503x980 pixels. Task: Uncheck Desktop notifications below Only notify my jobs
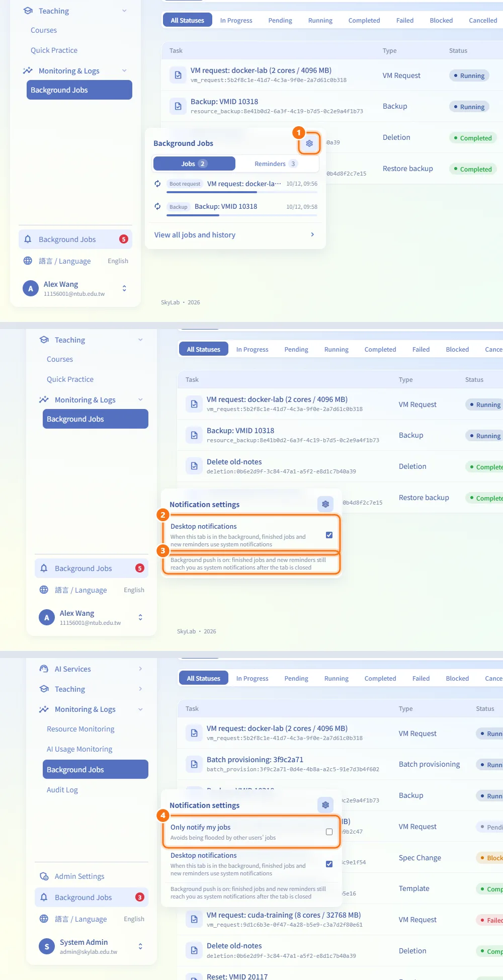[x=329, y=864]
